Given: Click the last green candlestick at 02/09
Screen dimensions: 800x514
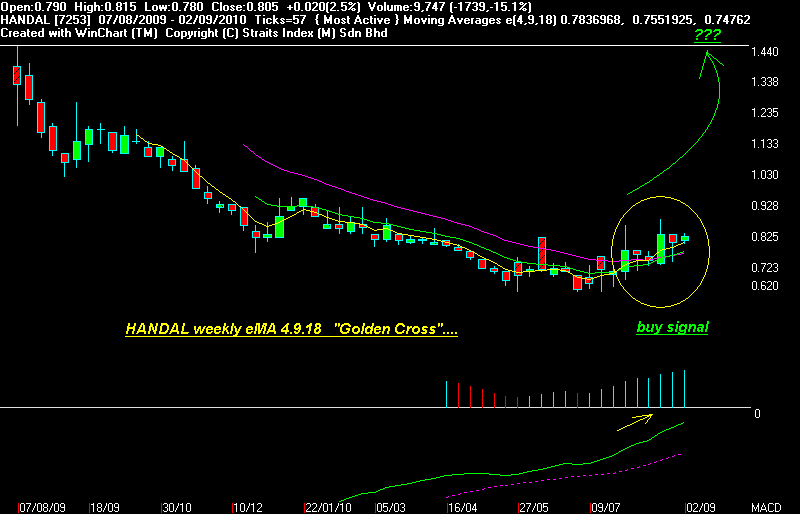Looking at the screenshot, I should pyautogui.click(x=685, y=238).
